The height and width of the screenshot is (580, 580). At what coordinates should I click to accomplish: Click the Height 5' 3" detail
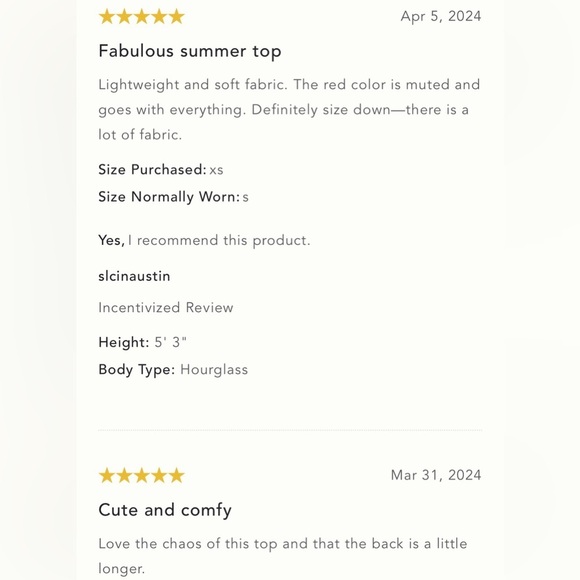pyautogui.click(x=142, y=342)
